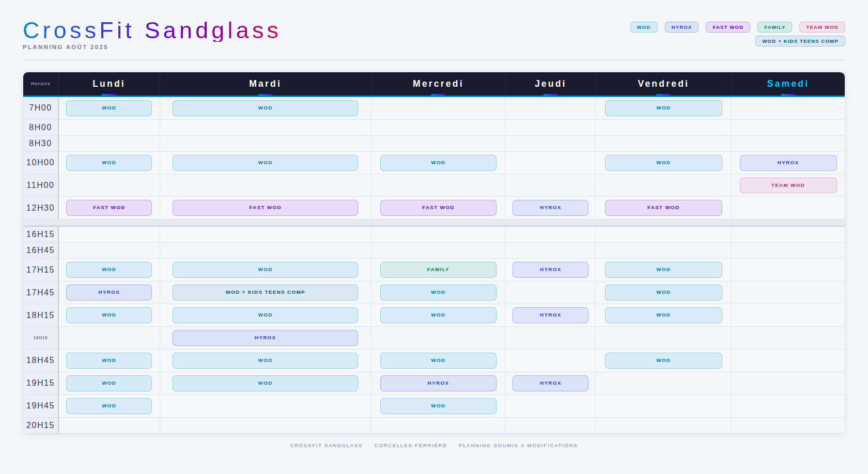Open Mardi 7H00 WOD class

(x=265, y=108)
